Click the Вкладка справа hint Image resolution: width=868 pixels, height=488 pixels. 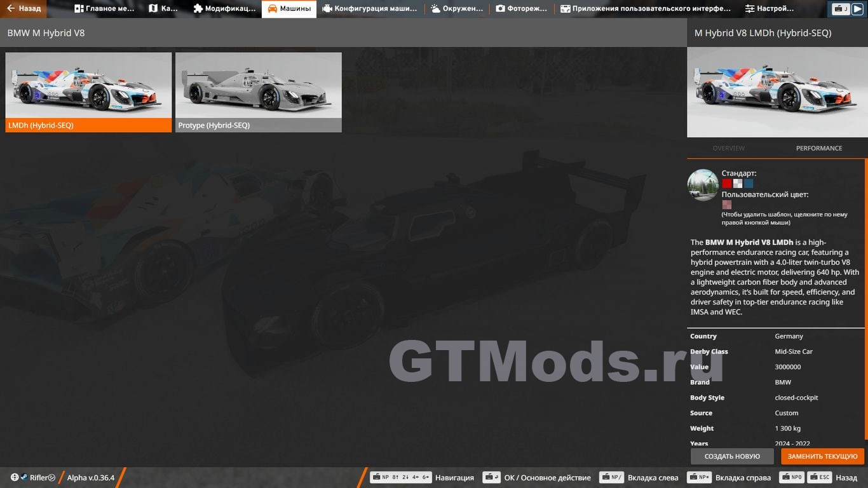tap(728, 477)
